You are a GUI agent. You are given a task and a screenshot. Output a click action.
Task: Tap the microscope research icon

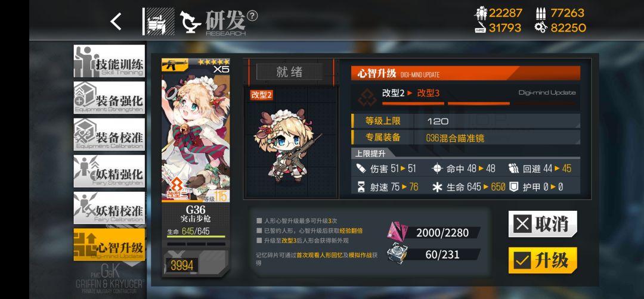pyautogui.click(x=190, y=21)
